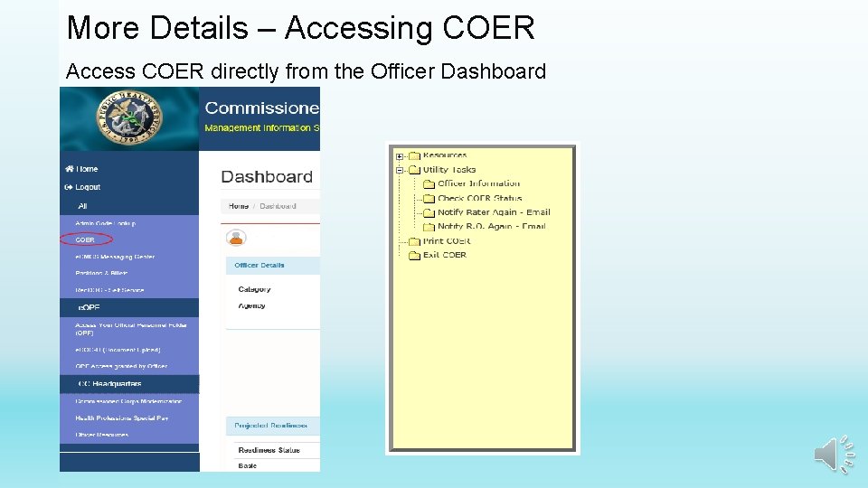Select Notify R.O. Again - Email label
This screenshot has height=488, width=868.
click(492, 226)
